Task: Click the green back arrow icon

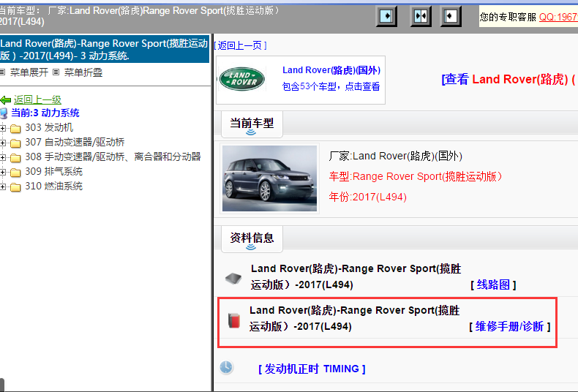Action: point(5,100)
